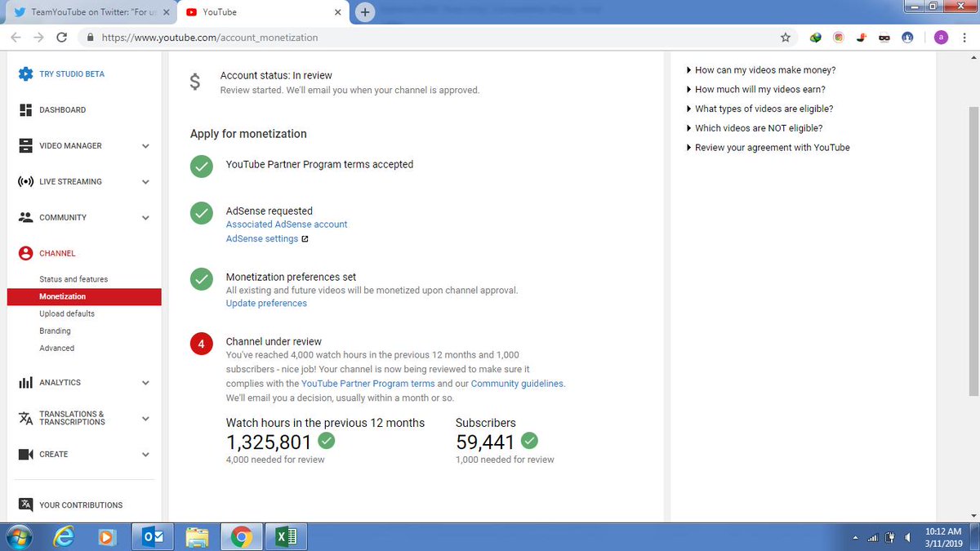The width and height of the screenshot is (980, 551).
Task: Open the Community guidelines link
Action: click(x=517, y=384)
